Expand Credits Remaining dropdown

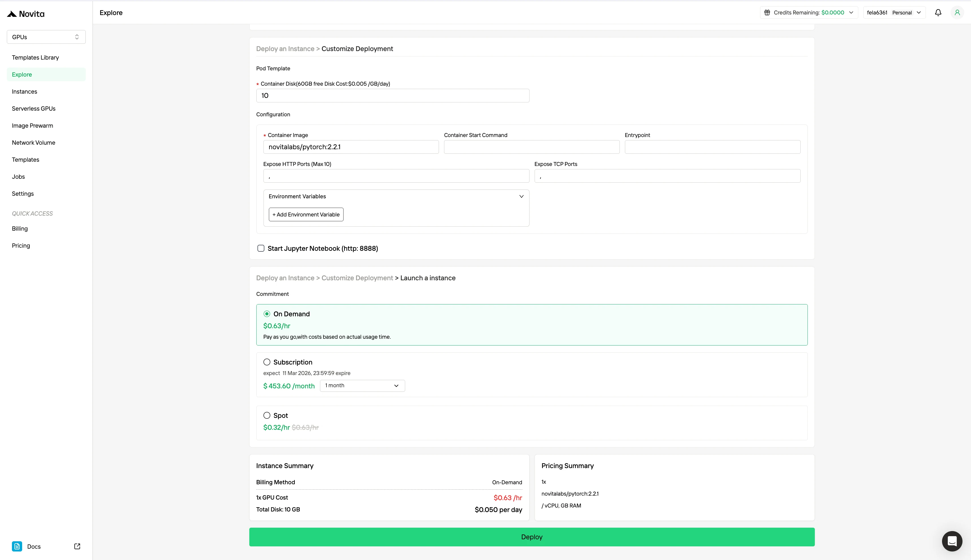(851, 13)
